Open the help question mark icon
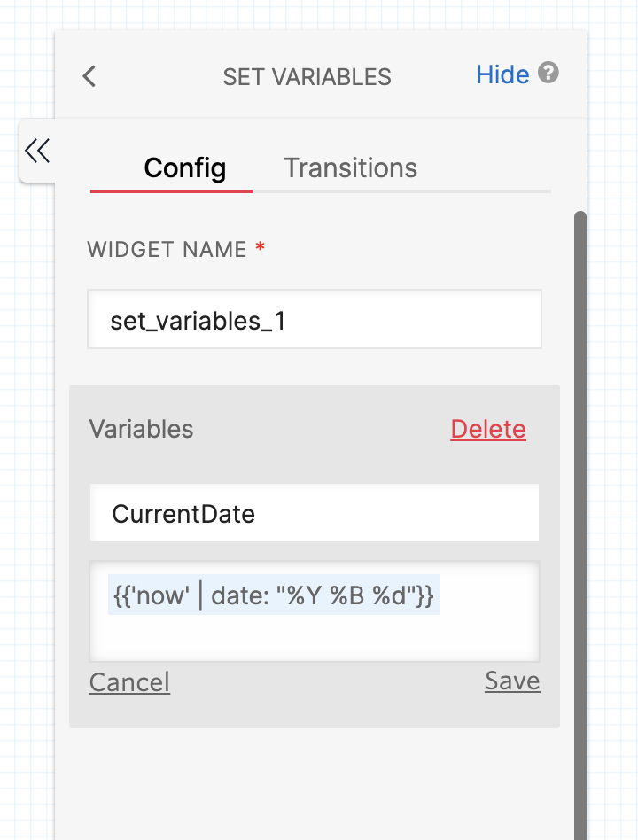Viewport: 638px width, 840px height. 548,73
